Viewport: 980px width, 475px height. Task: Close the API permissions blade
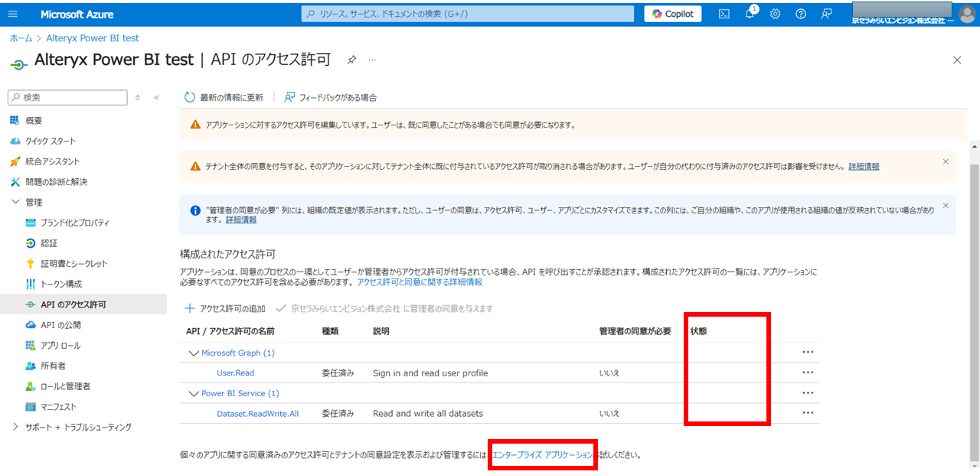(957, 60)
